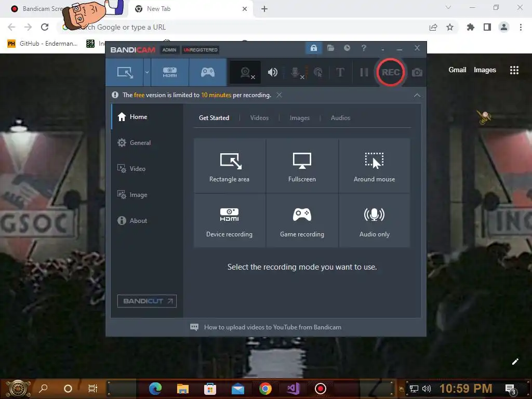Collapse the Bandicam panel with chevron
Viewport: 532px width, 399px height.
(417, 96)
